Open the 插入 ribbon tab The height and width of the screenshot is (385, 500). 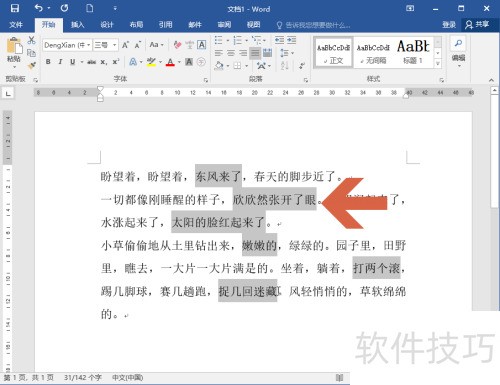77,25
